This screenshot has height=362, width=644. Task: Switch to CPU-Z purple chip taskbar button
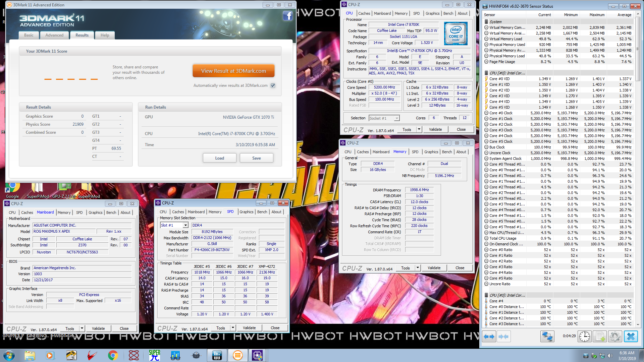click(257, 355)
